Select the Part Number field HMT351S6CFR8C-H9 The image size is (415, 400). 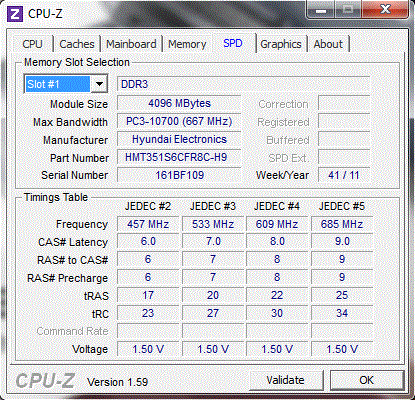[x=179, y=157]
